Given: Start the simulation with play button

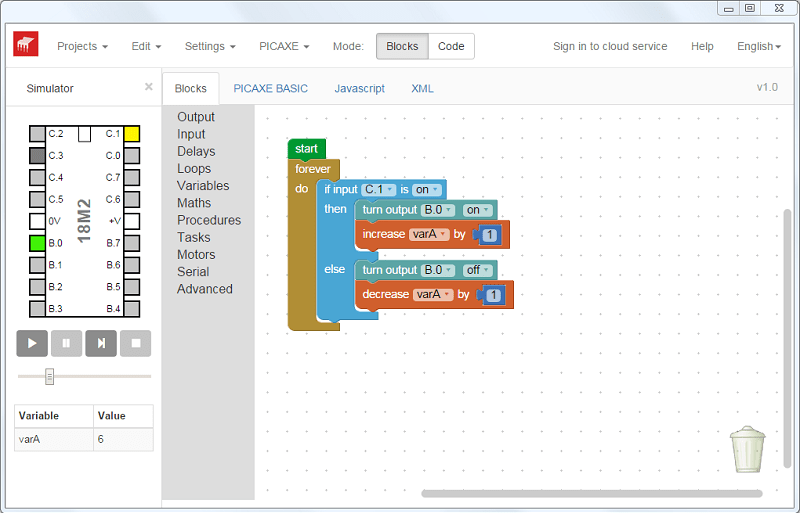Looking at the screenshot, I should [32, 343].
